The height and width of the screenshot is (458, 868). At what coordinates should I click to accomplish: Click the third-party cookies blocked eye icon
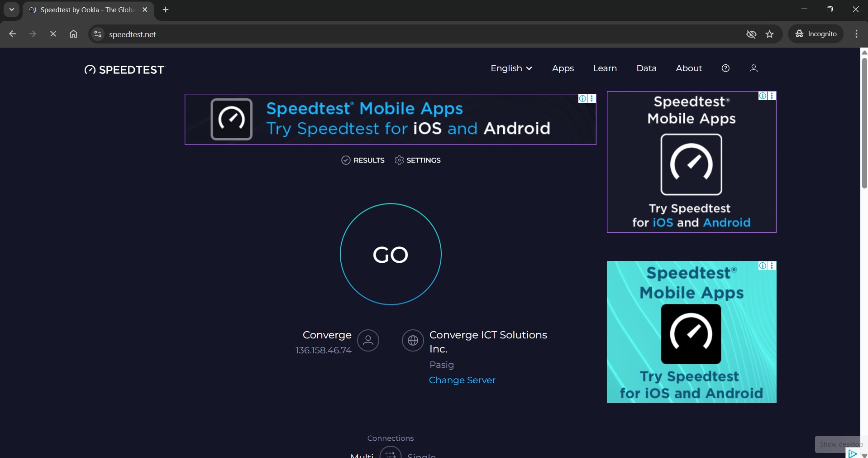click(x=751, y=34)
